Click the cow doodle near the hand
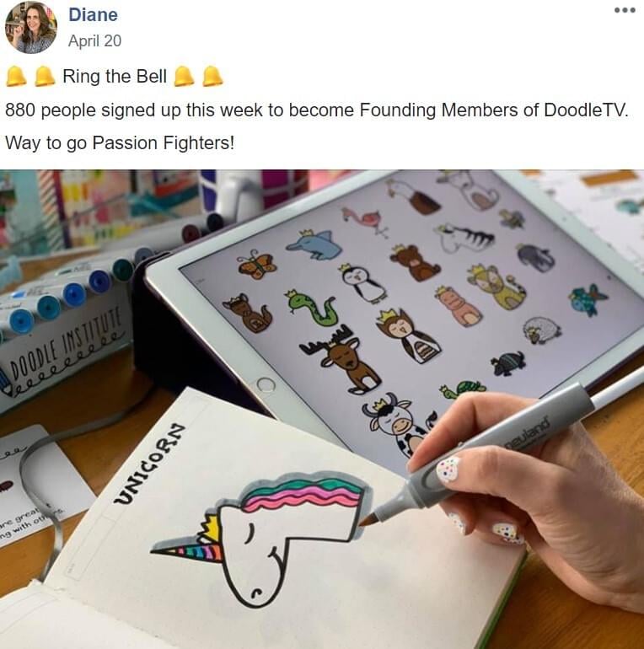This screenshot has height=649, width=644. tap(394, 424)
